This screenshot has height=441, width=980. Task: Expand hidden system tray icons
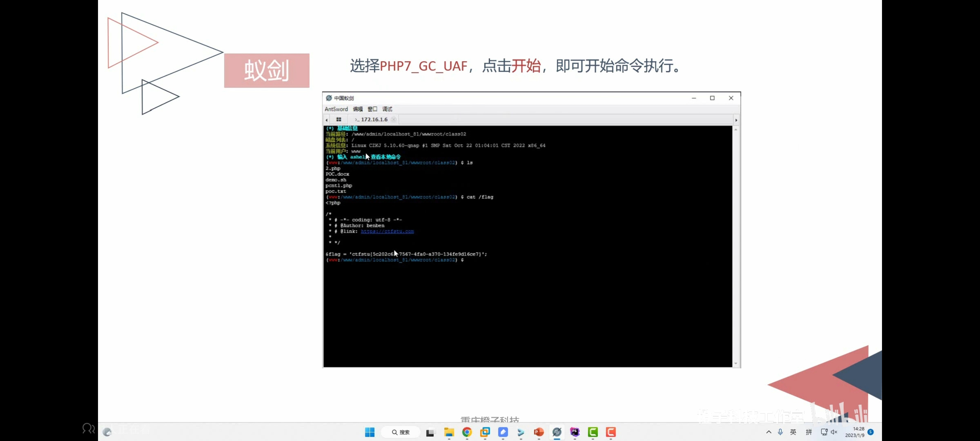(x=768, y=432)
